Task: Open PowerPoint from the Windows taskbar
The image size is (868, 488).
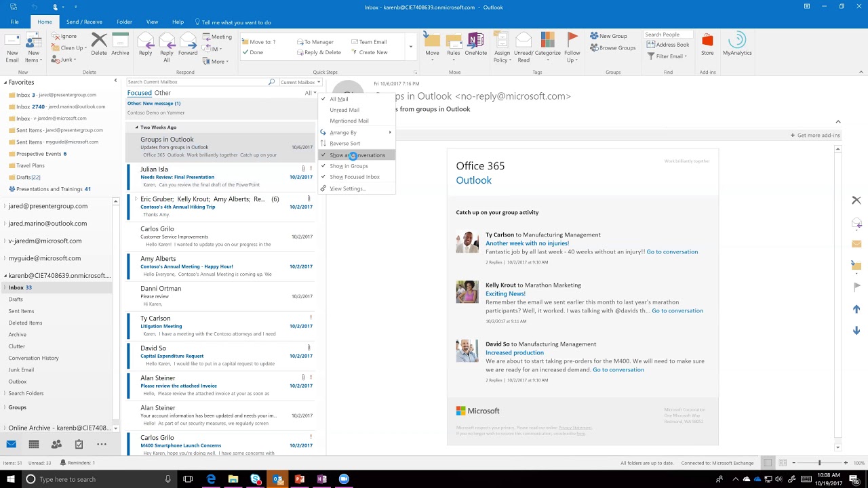Action: click(x=299, y=479)
